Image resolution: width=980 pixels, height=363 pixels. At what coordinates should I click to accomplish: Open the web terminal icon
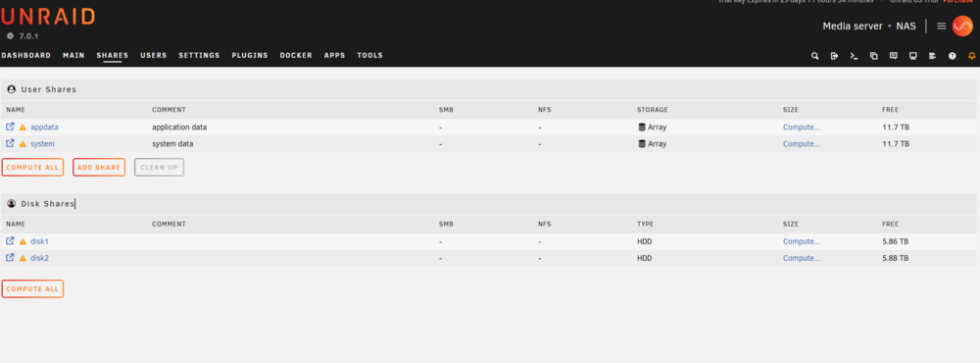click(x=854, y=56)
